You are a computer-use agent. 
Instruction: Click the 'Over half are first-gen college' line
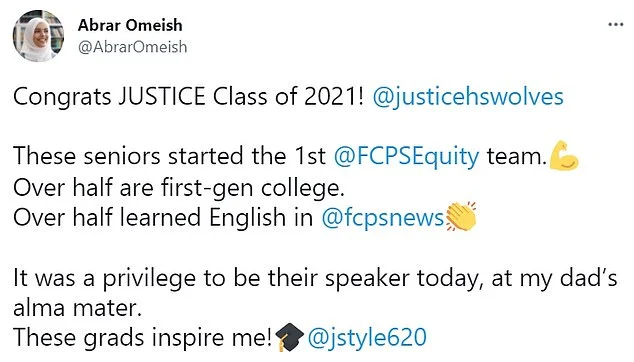[x=179, y=188]
